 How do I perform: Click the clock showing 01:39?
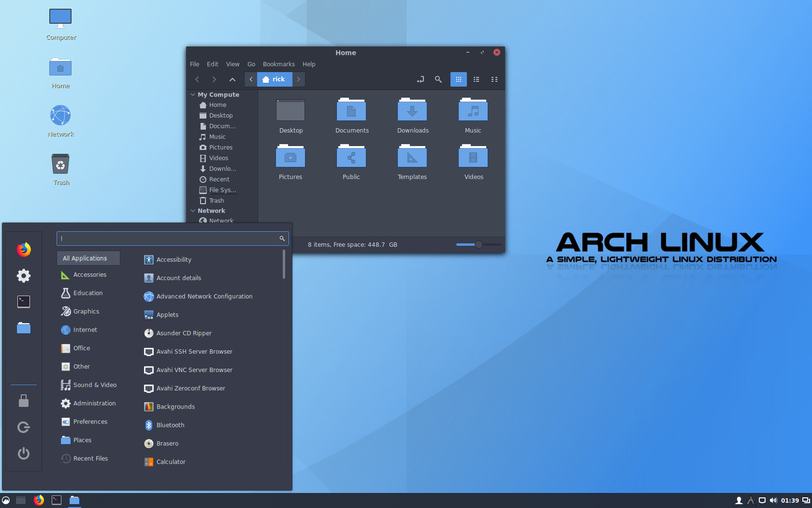tap(790, 500)
